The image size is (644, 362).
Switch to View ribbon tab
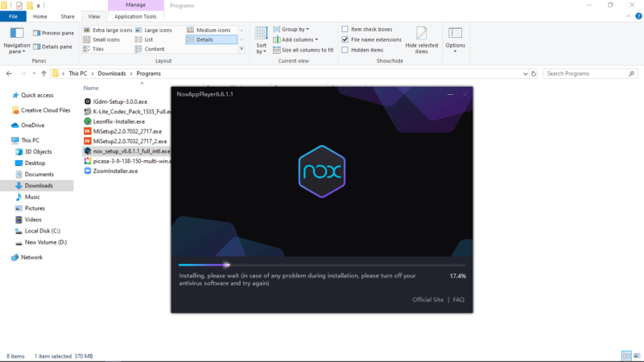pos(93,16)
